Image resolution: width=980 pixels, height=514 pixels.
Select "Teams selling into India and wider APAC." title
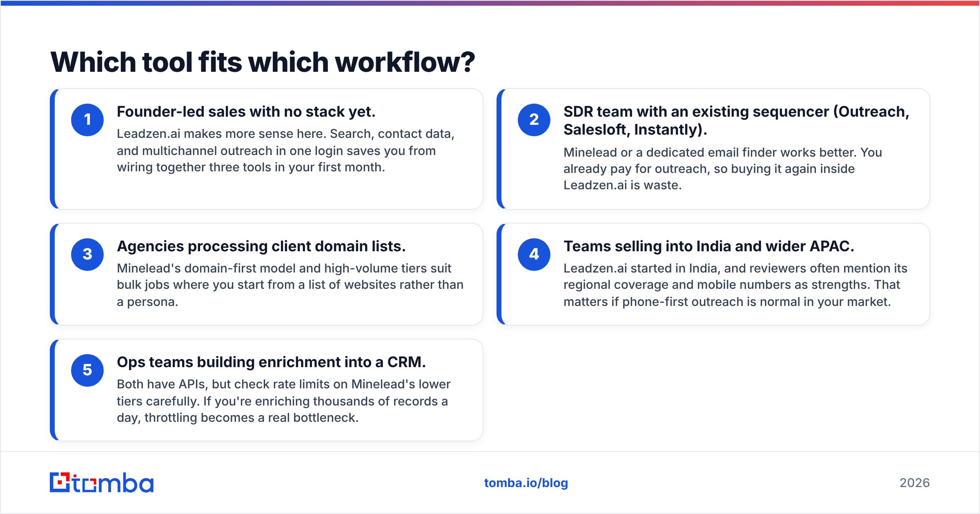[709, 246]
